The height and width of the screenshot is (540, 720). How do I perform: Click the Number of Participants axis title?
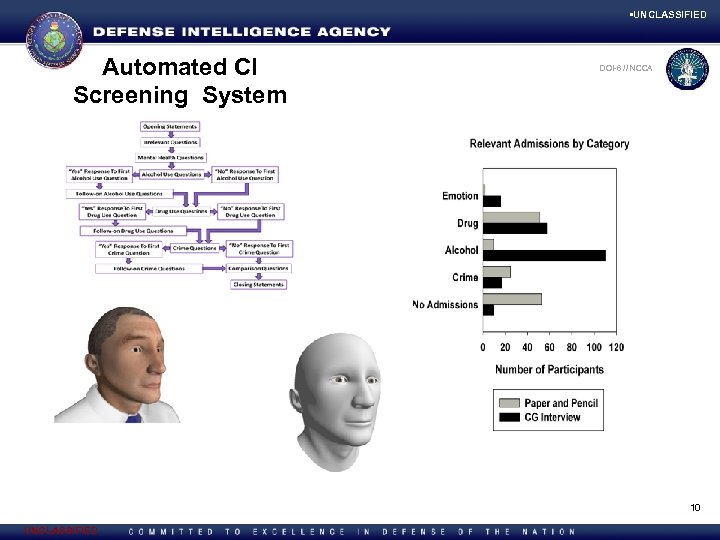click(549, 370)
